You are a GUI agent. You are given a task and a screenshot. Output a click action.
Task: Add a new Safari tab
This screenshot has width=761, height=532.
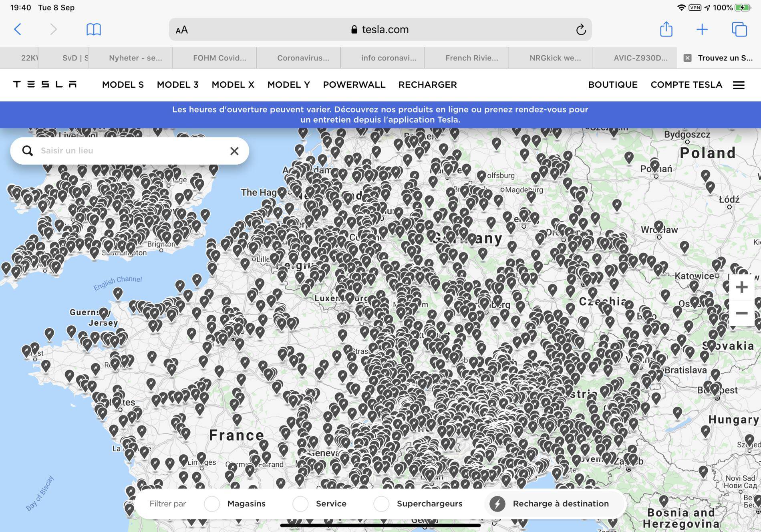coord(702,29)
